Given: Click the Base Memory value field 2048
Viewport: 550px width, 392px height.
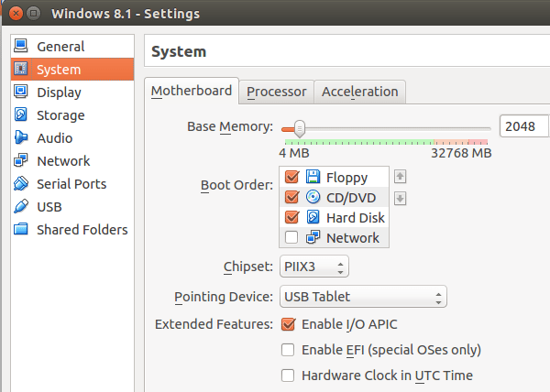Looking at the screenshot, I should (524, 126).
